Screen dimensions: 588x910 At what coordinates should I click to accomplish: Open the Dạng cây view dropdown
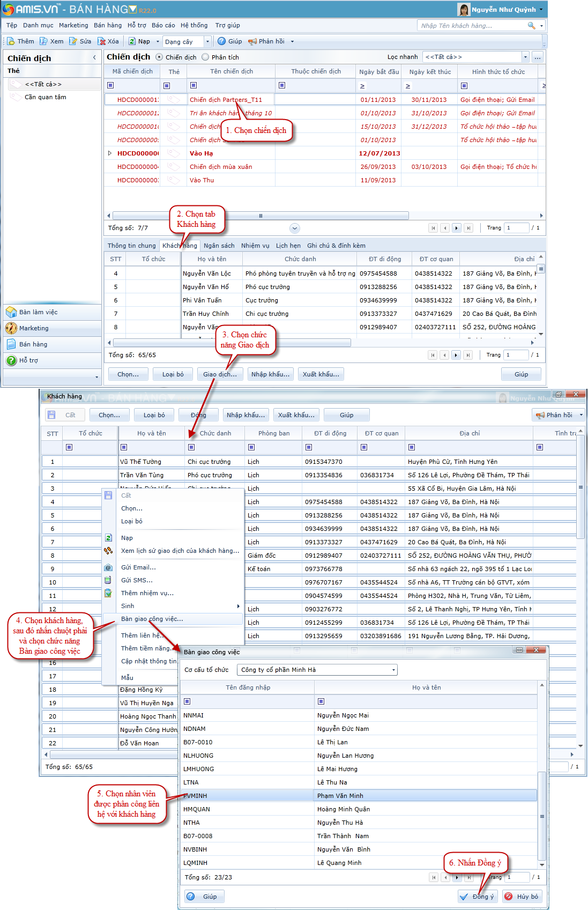pos(207,41)
